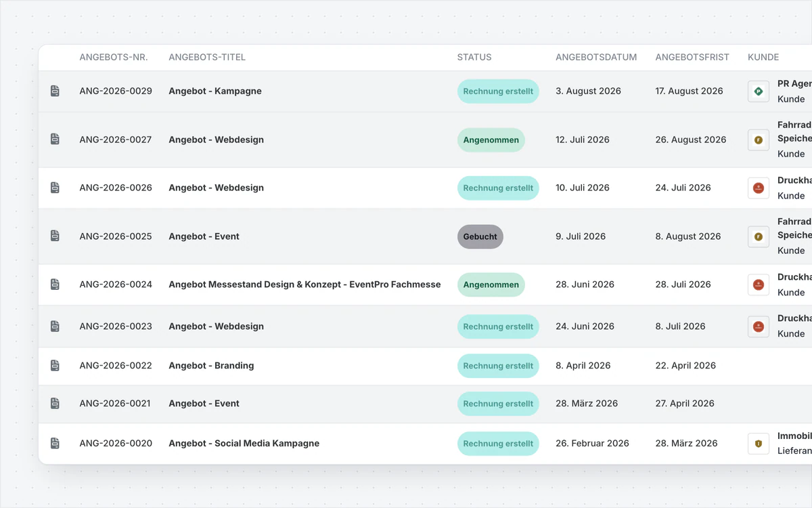Click Gebucht status badge for ANG-2026-0025
This screenshot has width=812, height=508.
click(x=480, y=237)
